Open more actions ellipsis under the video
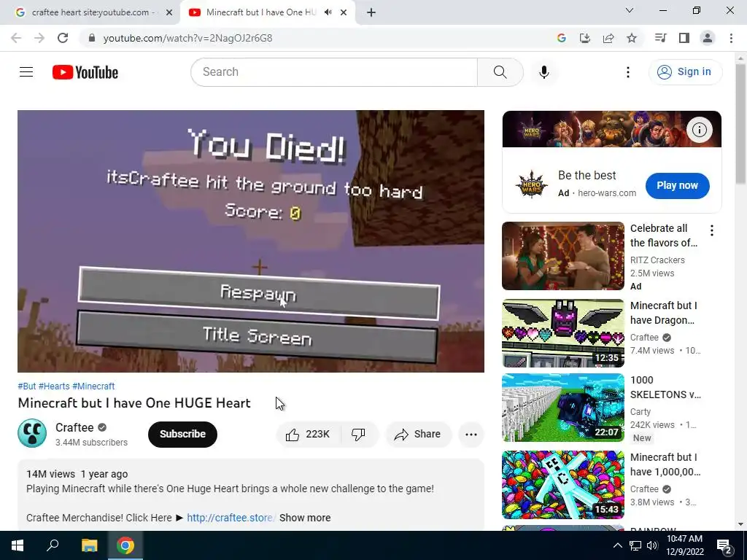The width and height of the screenshot is (747, 560). click(x=471, y=435)
